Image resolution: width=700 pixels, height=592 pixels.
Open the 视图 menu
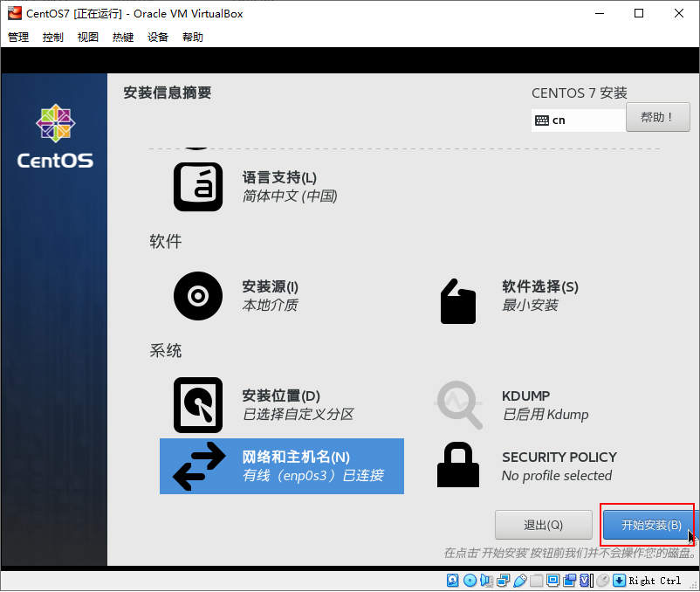[88, 38]
